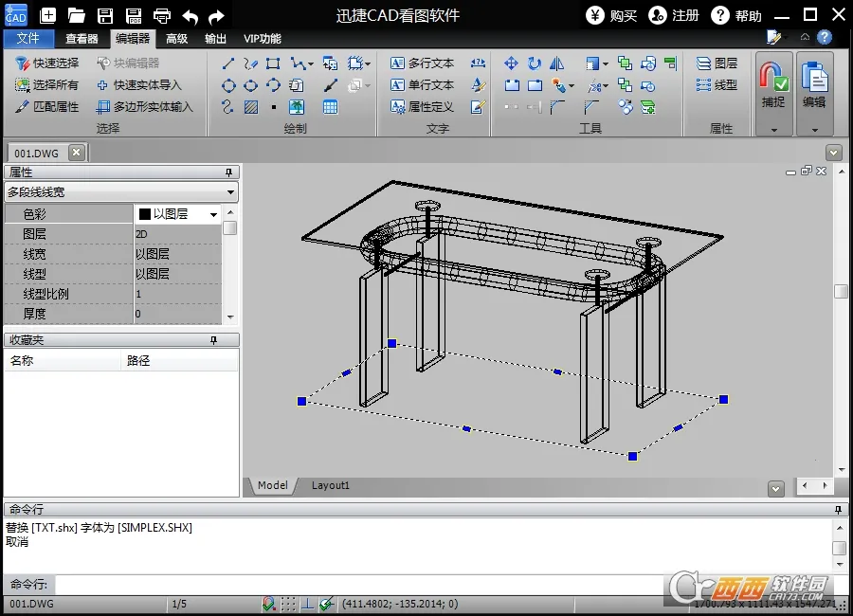Undo the last action
853x616 pixels.
[x=190, y=16]
